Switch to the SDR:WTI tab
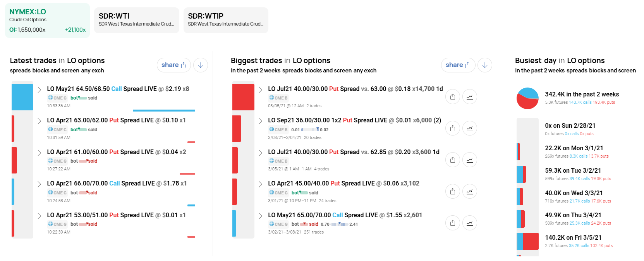 pos(137,20)
